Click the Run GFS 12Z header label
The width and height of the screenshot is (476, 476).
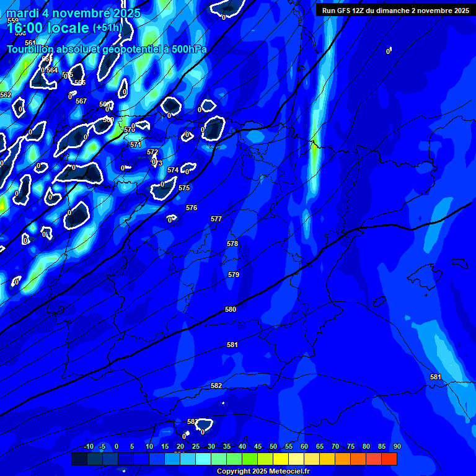(x=395, y=11)
